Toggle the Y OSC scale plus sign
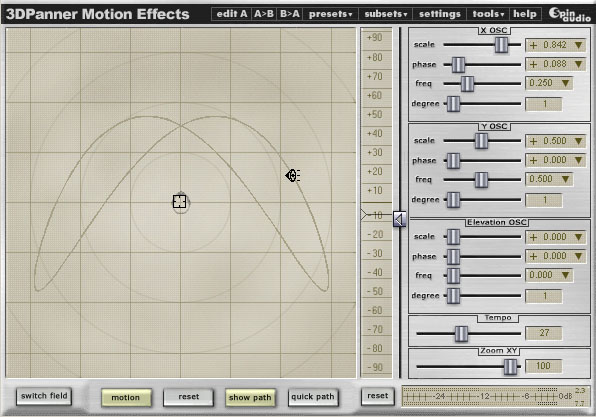Image resolution: width=596 pixels, height=417 pixels. [x=533, y=141]
